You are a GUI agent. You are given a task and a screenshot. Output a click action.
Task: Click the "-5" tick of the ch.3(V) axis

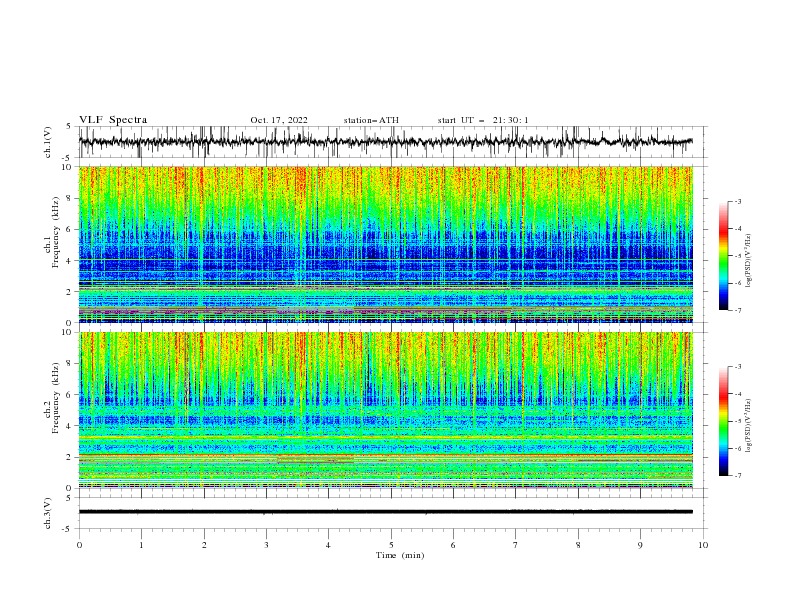coord(68,529)
